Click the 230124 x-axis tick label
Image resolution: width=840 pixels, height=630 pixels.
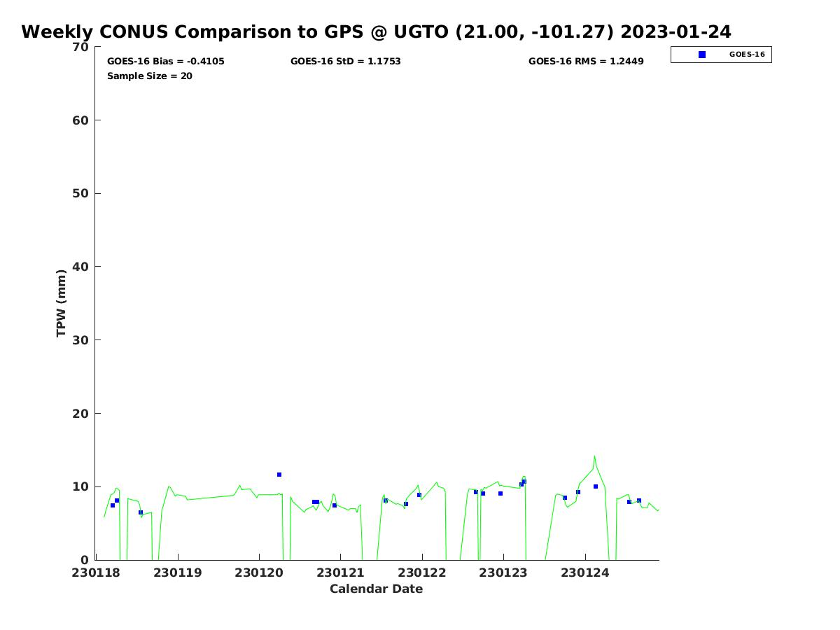tap(584, 573)
